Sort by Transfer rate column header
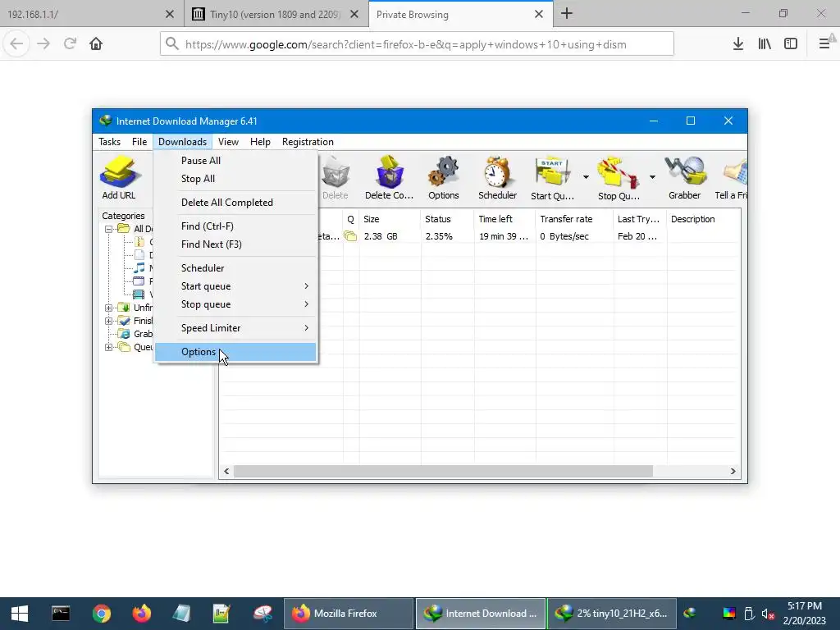This screenshot has width=840, height=630. (x=574, y=219)
